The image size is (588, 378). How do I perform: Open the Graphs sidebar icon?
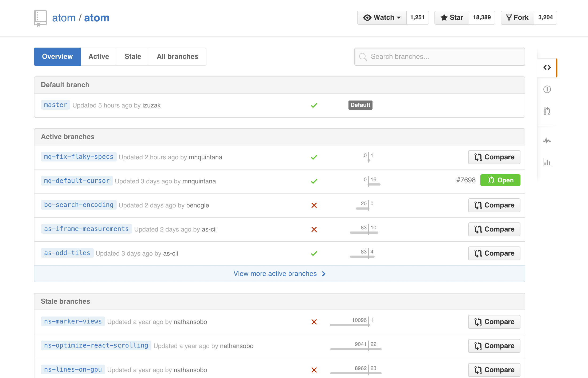[x=547, y=162]
